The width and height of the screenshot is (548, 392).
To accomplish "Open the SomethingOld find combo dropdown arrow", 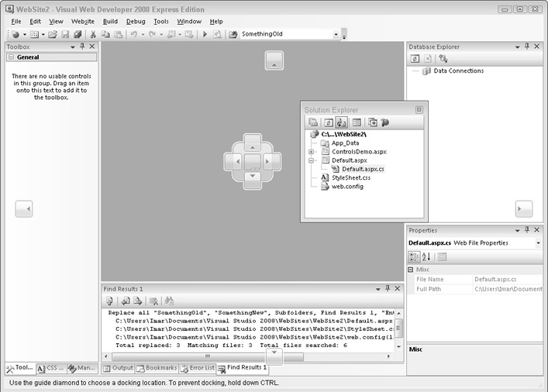I will (336, 34).
